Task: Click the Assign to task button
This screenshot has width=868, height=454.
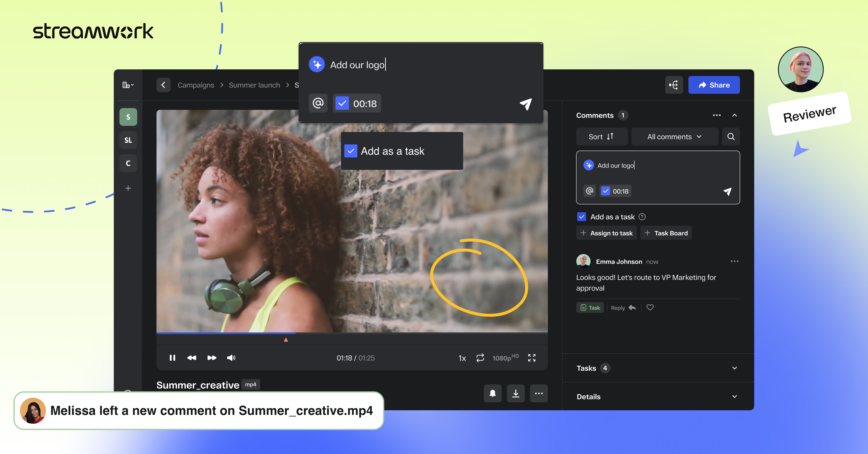Action: tap(607, 233)
